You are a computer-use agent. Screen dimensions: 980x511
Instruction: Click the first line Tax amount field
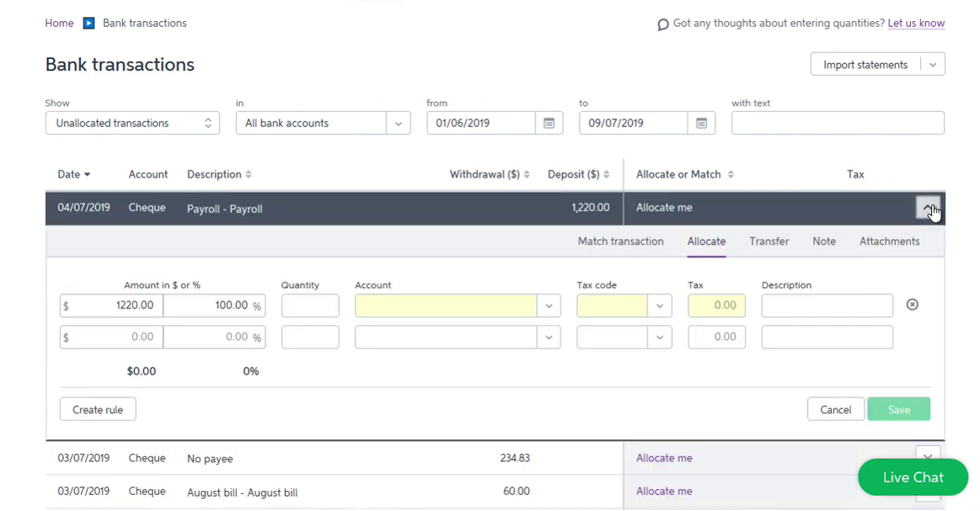click(x=716, y=306)
